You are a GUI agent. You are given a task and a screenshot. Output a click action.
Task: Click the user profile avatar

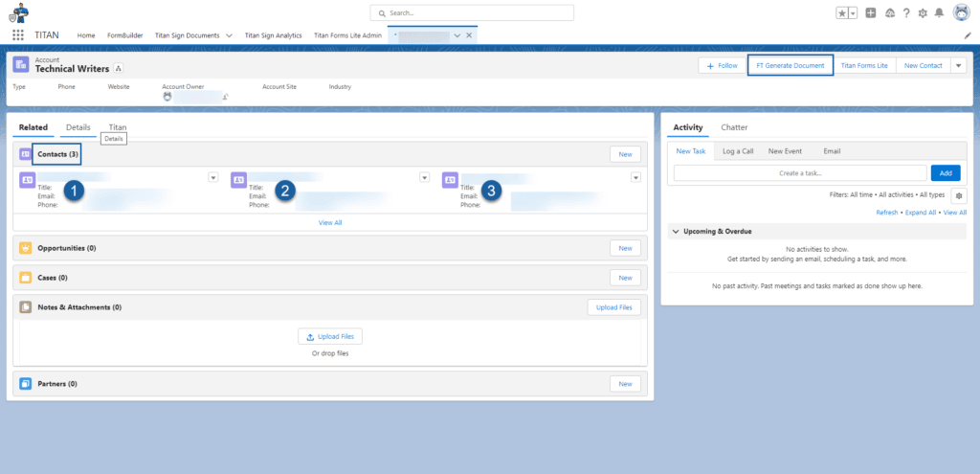coord(961,12)
